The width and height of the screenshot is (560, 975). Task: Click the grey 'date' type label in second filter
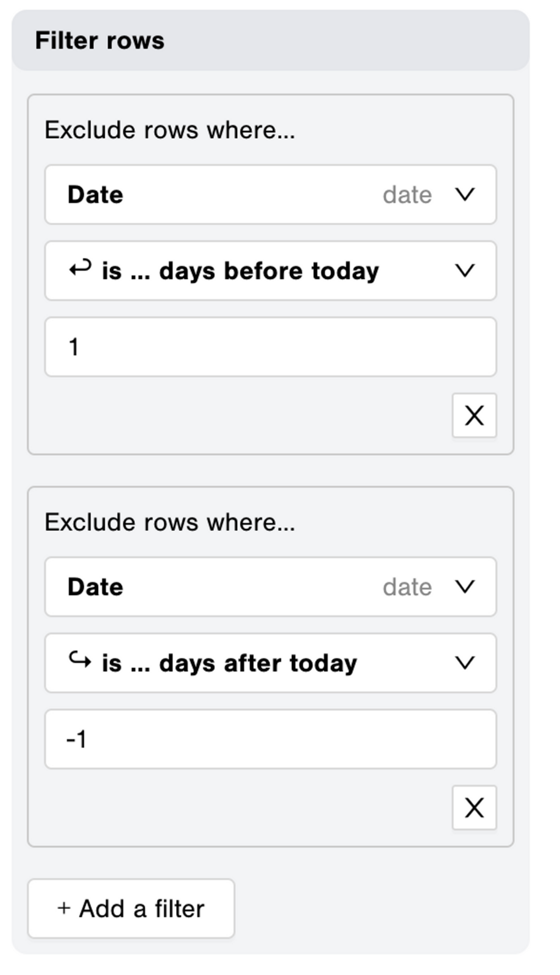click(407, 587)
